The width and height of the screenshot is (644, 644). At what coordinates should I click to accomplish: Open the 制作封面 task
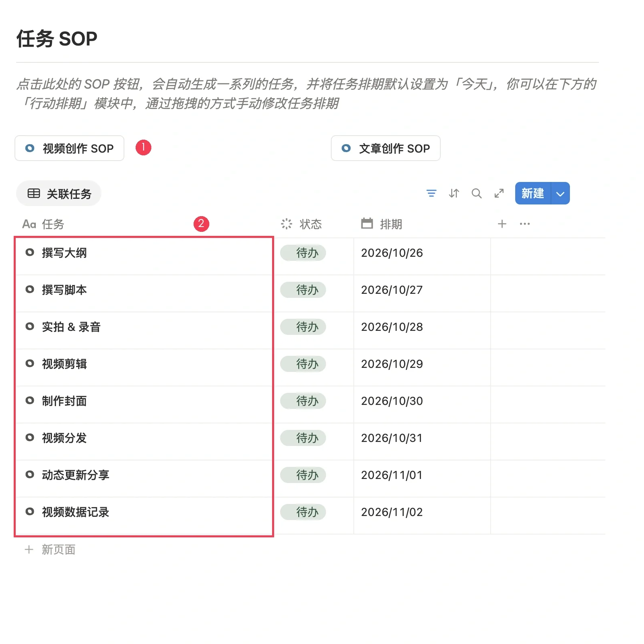pyautogui.click(x=64, y=401)
